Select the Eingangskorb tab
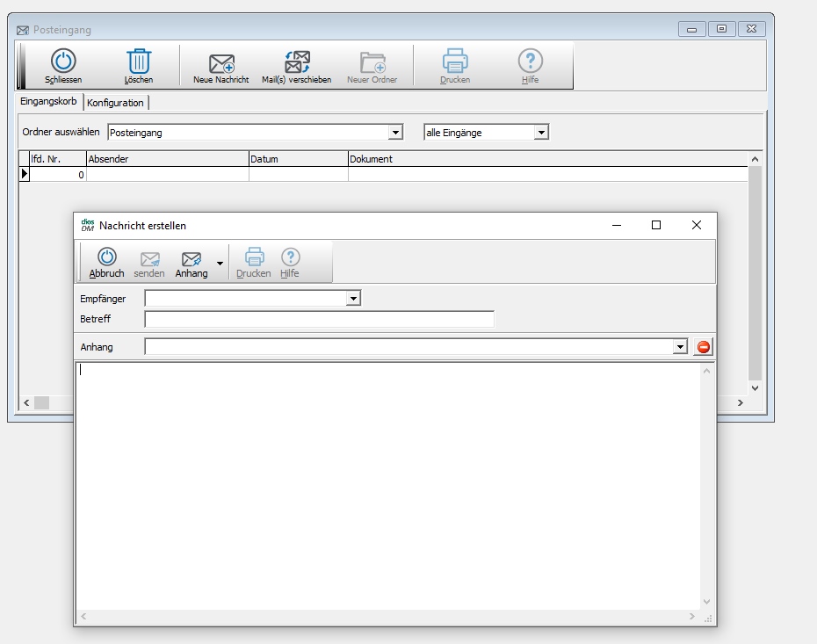 tap(51, 102)
